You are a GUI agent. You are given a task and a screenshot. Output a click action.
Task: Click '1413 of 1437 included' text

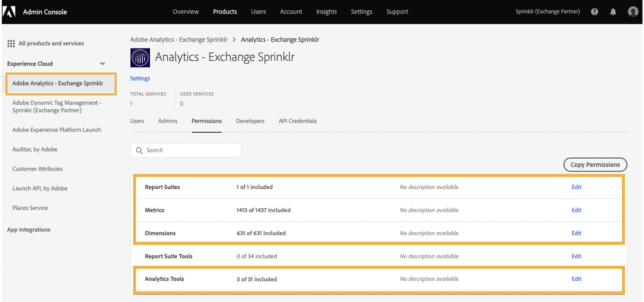point(263,210)
